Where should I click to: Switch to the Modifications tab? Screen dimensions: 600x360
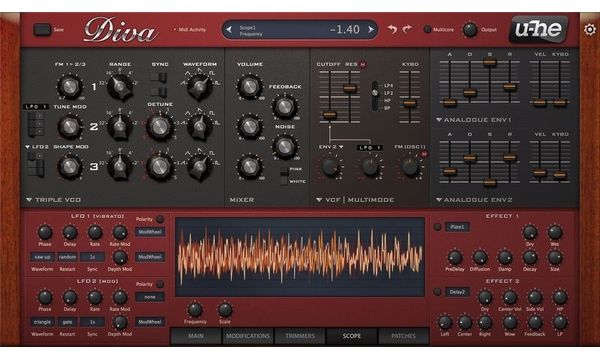(x=248, y=336)
